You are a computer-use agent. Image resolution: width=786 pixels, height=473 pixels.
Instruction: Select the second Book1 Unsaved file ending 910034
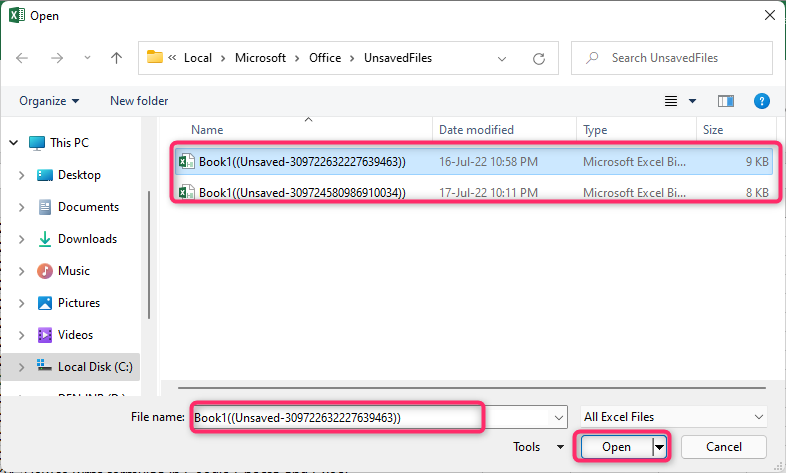click(x=474, y=192)
